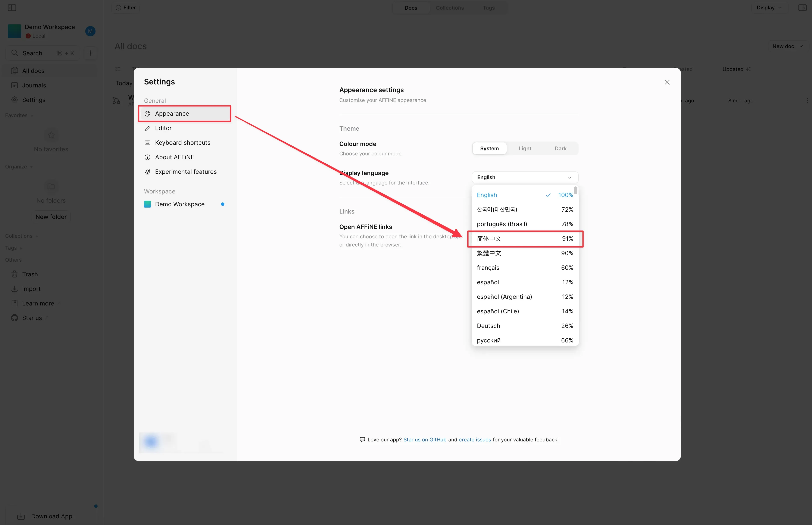Choose 繁體中文 language option
The image size is (812, 525).
pyautogui.click(x=525, y=253)
